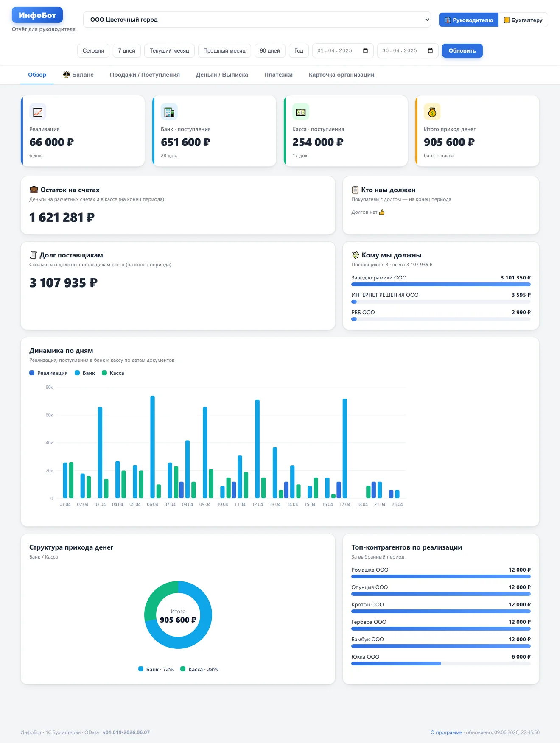
Task: Click the clipboard icon beside Кто нам должен
Action: 355,190
